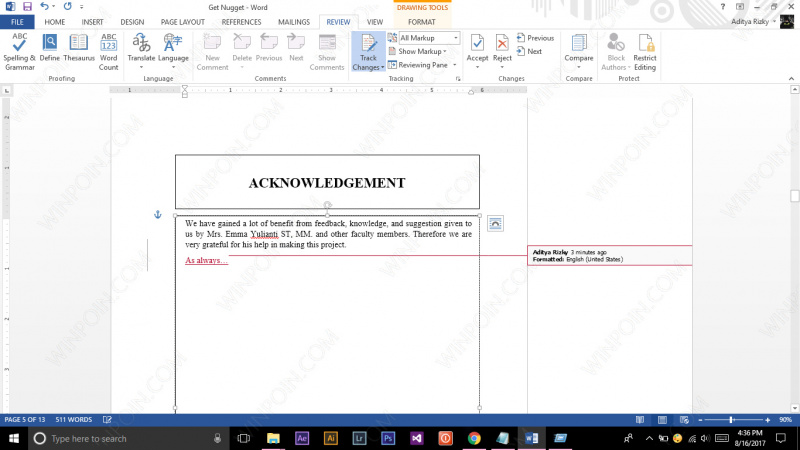The height and width of the screenshot is (450, 800).
Task: Open Aditya Rizky account menu
Action: click(753, 22)
